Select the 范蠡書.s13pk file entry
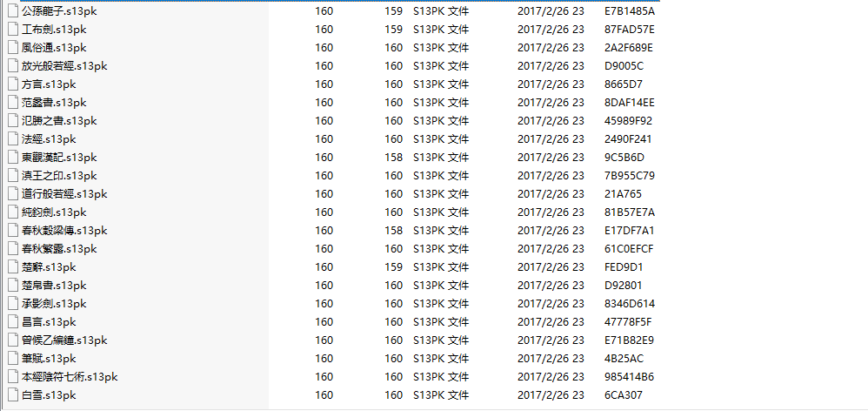 pos(54,103)
